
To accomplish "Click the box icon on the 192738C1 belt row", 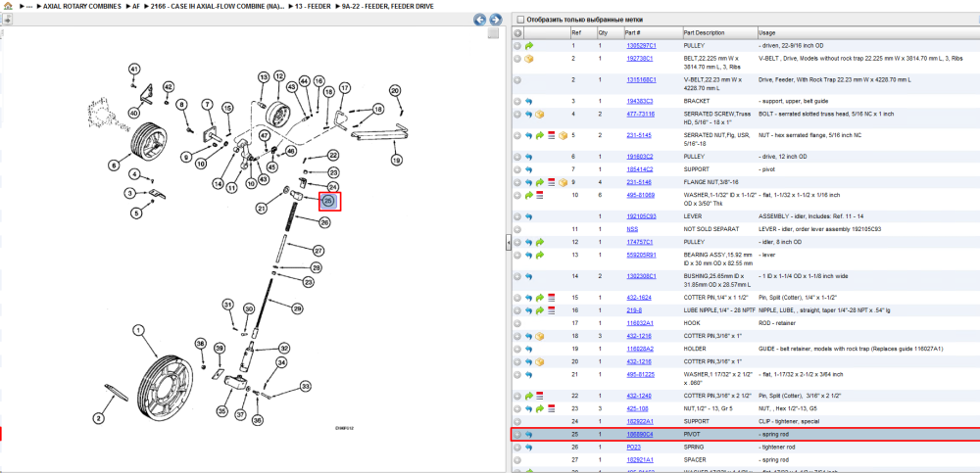I will tap(529, 59).
